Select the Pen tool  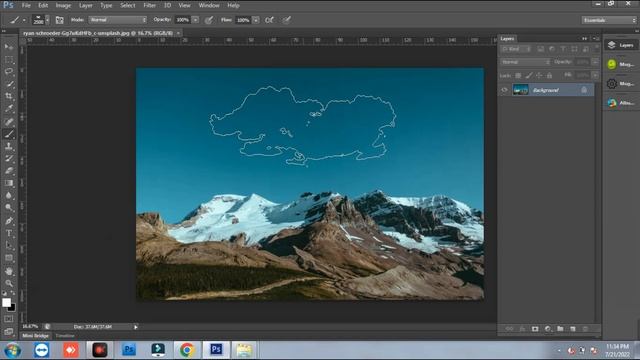click(x=9, y=221)
